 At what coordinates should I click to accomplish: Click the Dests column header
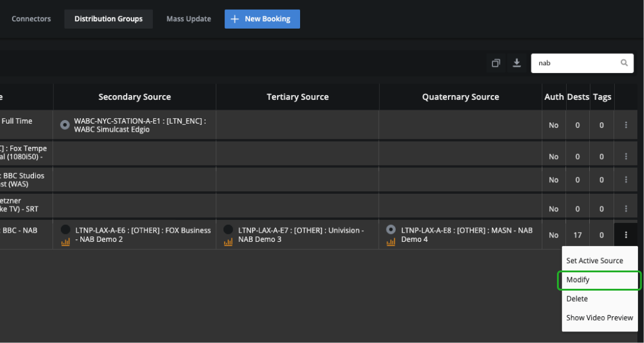(x=578, y=97)
